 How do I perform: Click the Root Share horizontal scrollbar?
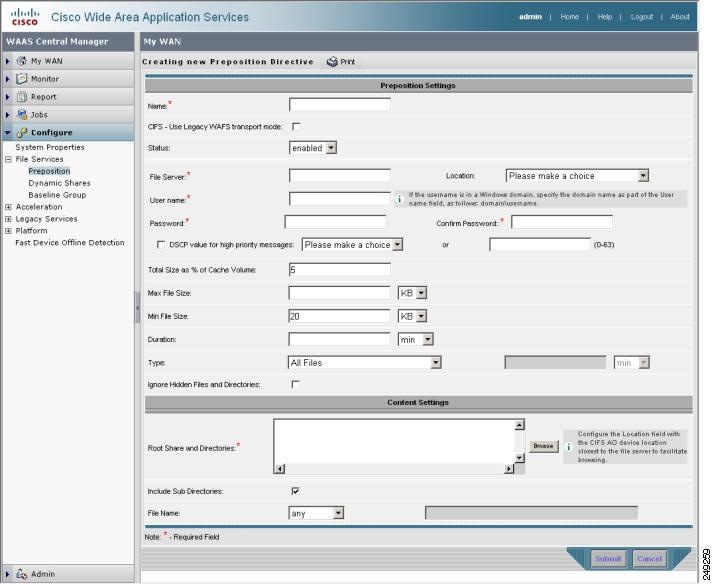click(393, 468)
